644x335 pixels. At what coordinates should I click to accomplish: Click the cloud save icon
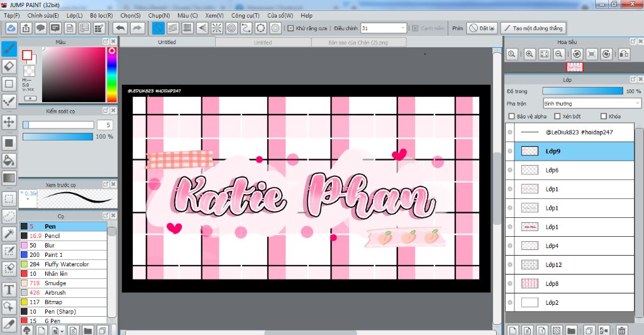11,28
